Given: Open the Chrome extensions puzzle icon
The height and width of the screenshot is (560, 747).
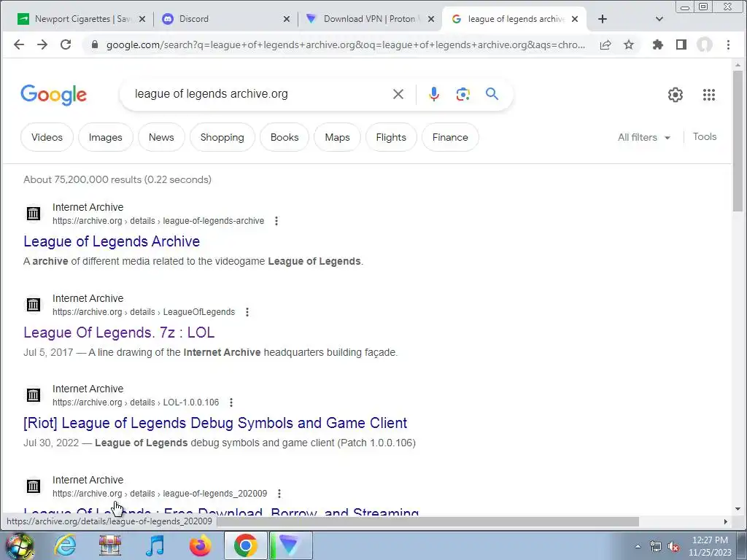Looking at the screenshot, I should [x=658, y=44].
